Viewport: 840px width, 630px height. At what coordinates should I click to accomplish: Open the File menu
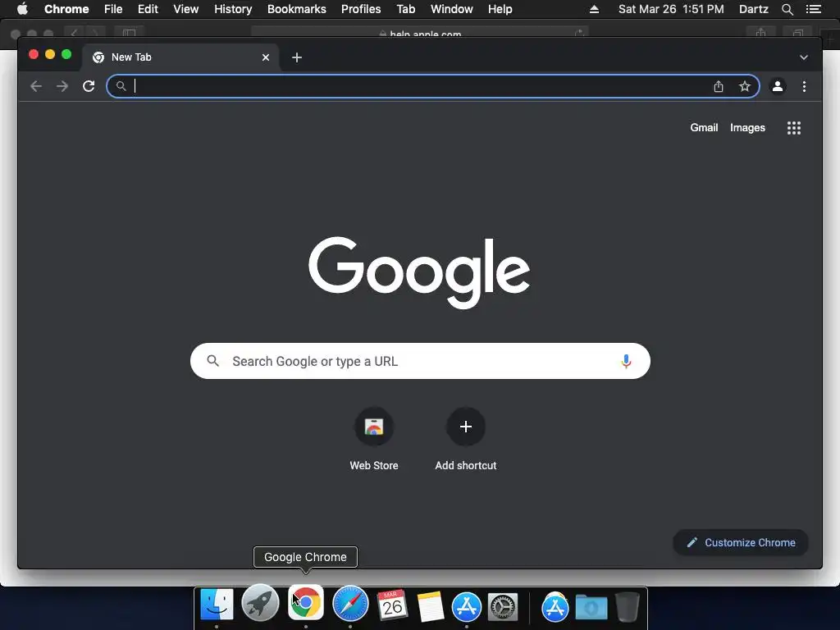coord(113,9)
